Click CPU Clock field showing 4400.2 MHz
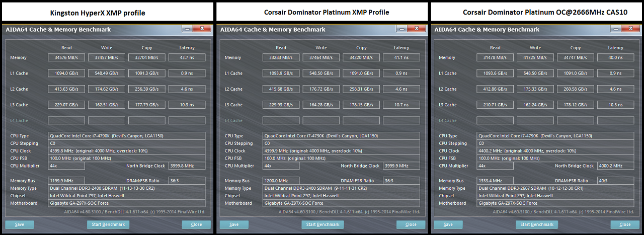This screenshot has height=235, width=644. 555,151
